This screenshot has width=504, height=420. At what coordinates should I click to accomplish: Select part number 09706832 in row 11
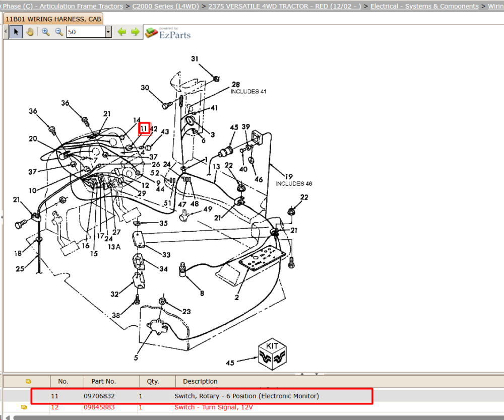[x=99, y=396]
